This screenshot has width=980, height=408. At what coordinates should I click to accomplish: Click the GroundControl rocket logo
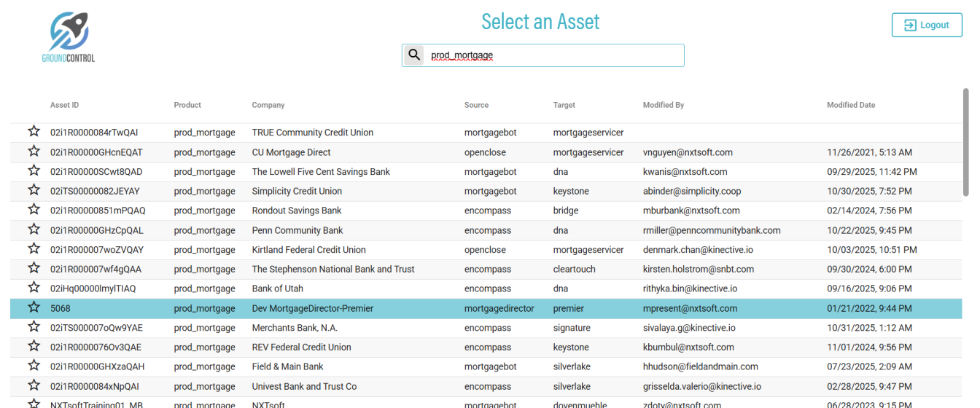pyautogui.click(x=69, y=36)
